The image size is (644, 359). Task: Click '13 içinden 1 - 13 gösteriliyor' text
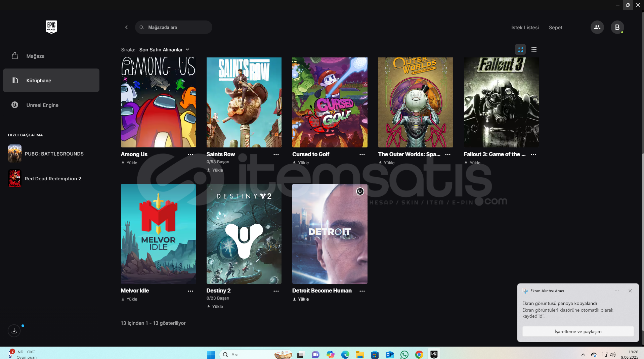(153, 323)
